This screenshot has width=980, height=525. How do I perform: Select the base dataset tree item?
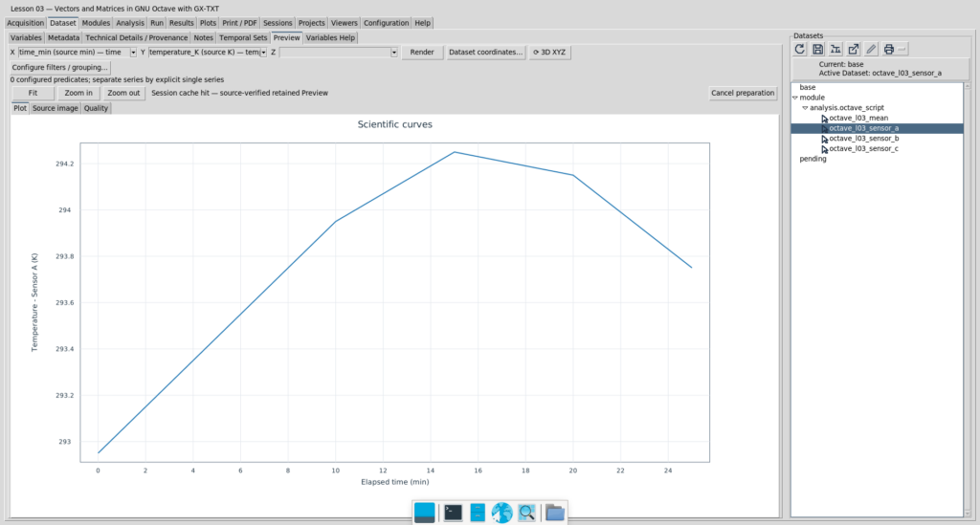point(808,87)
